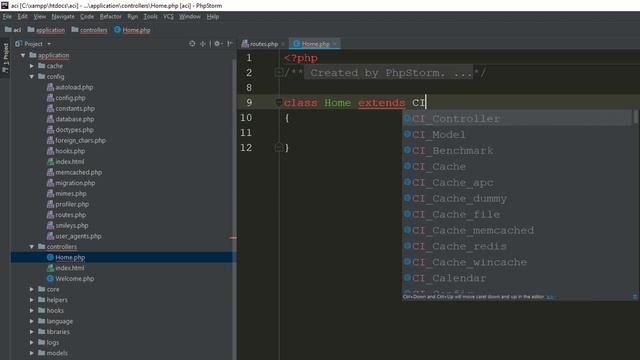The width and height of the screenshot is (640, 360).
Task: Expand the hooks folder
Action: 32,310
